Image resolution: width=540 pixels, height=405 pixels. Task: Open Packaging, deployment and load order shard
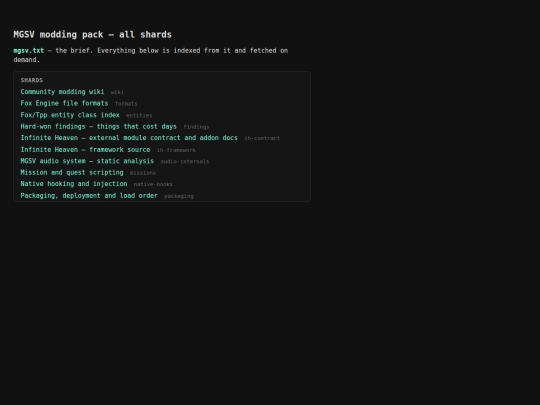click(x=89, y=196)
